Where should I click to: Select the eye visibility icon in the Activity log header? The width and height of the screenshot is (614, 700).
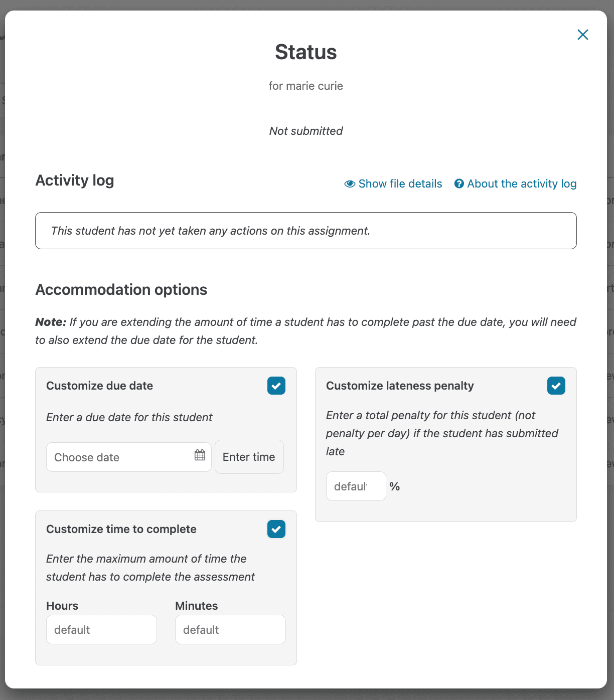pos(350,184)
